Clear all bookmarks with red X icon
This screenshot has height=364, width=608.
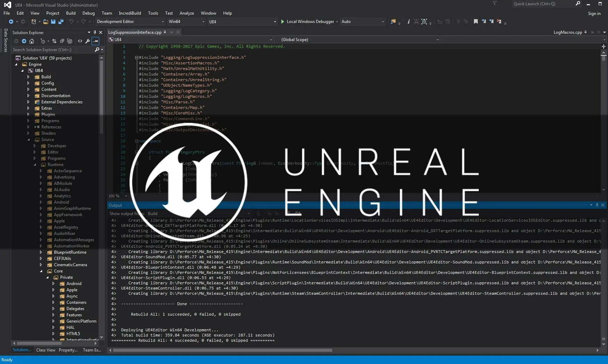[x=499, y=22]
